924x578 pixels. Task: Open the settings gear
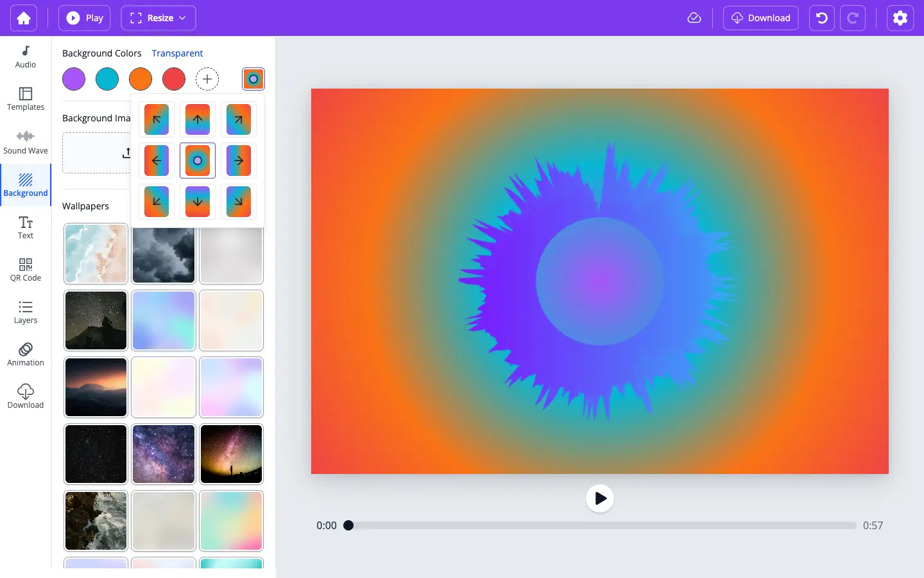[x=900, y=18]
